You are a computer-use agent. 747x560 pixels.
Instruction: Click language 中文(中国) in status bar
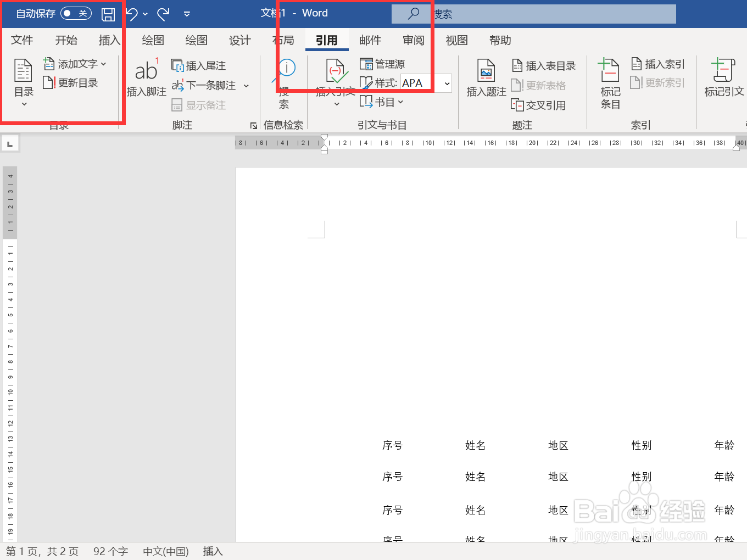(166, 551)
